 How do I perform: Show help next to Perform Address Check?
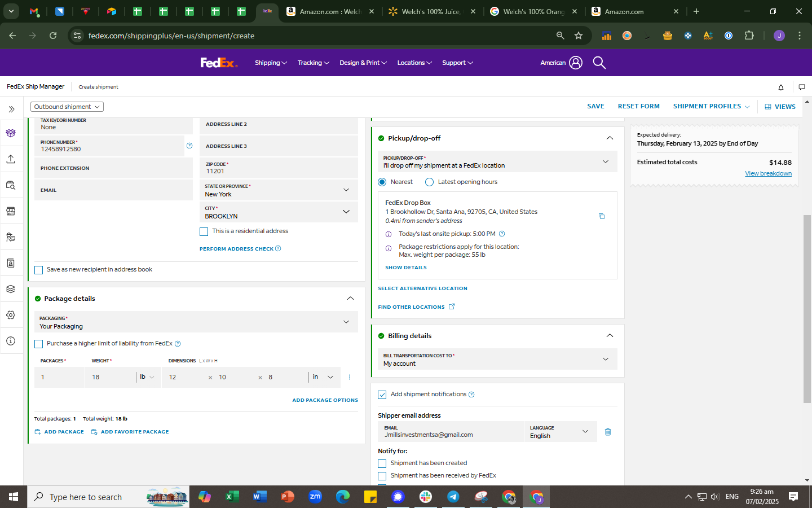point(278,248)
